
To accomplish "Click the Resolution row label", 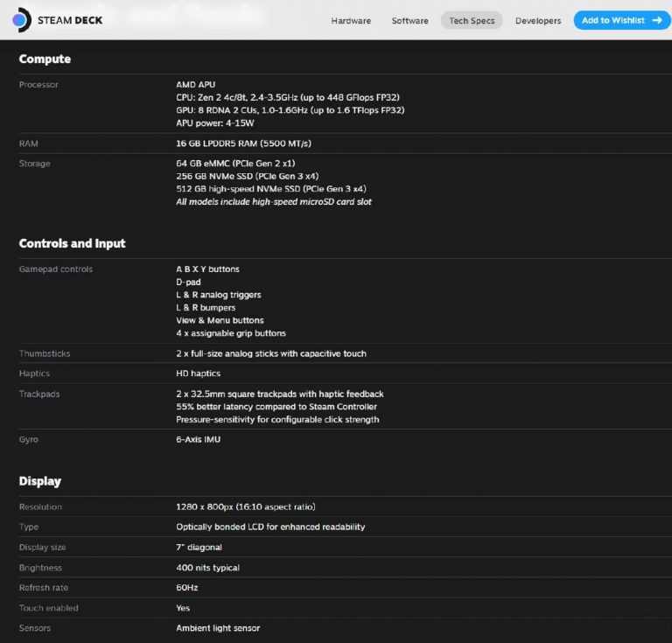I will [40, 507].
